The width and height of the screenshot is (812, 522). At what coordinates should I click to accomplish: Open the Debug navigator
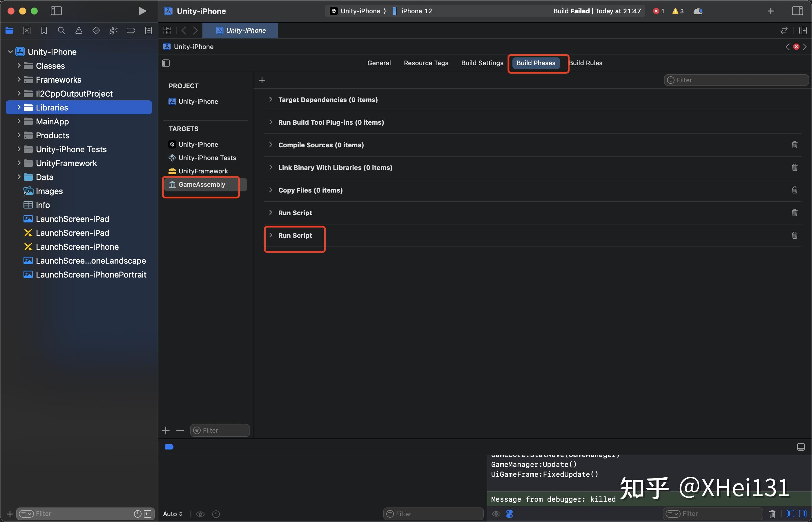(113, 30)
